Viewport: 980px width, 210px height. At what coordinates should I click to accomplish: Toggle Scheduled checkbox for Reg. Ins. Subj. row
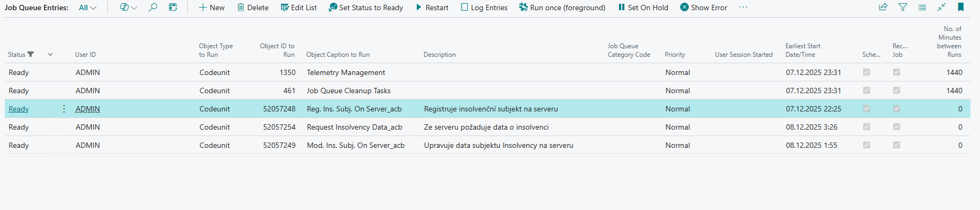(866, 109)
